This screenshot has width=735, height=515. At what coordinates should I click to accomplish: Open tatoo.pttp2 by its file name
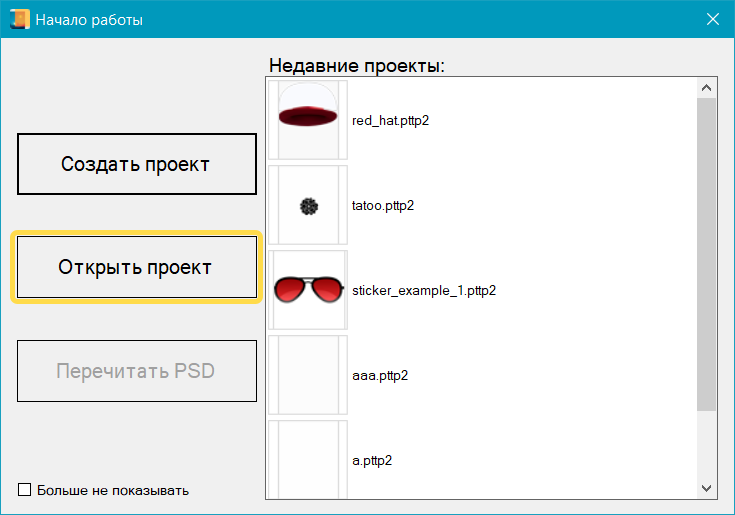tap(383, 206)
